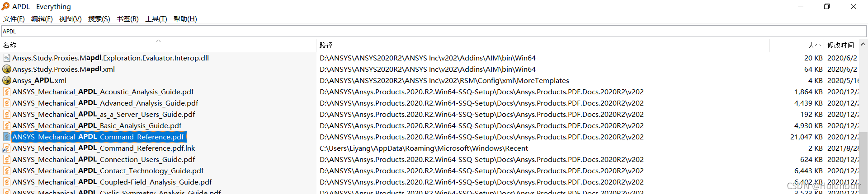Image resolution: width=868 pixels, height=194 pixels.
Task: Select ANSYS_Mechanical_APDL_Basic_Analysis_Guide.pdf file name
Action: (97, 125)
